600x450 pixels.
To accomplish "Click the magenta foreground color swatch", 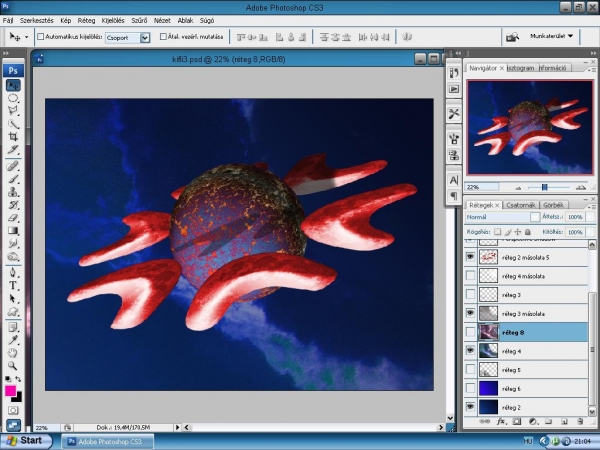I will click(10, 391).
